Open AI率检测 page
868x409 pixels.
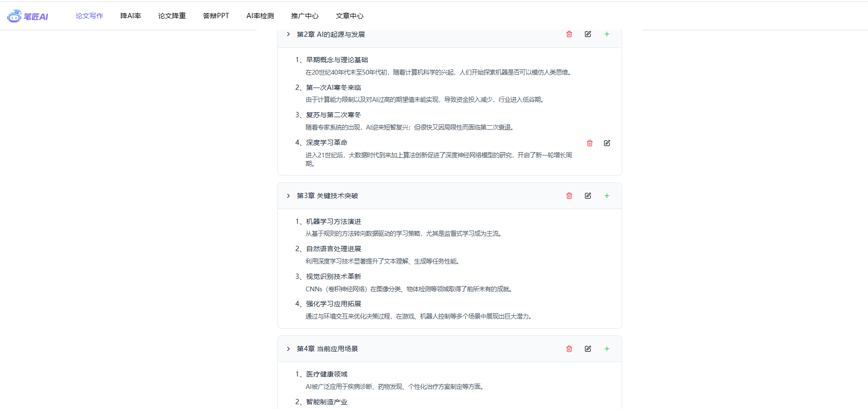(x=260, y=16)
